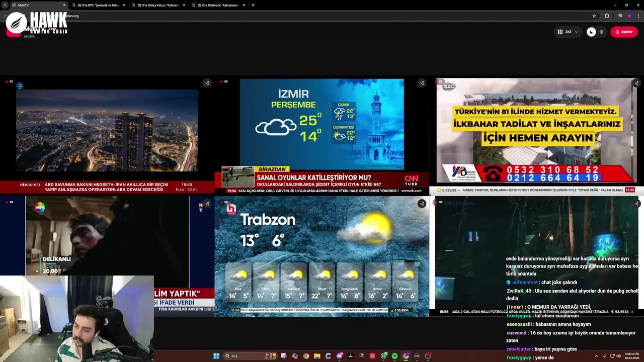
Task: Click chat username arifmehmet
Action: point(525,282)
